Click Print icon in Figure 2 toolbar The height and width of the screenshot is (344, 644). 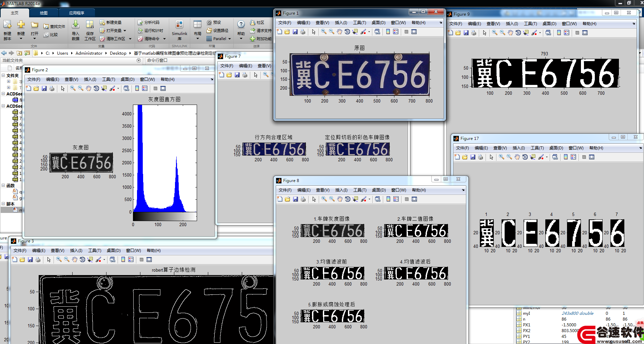click(52, 88)
